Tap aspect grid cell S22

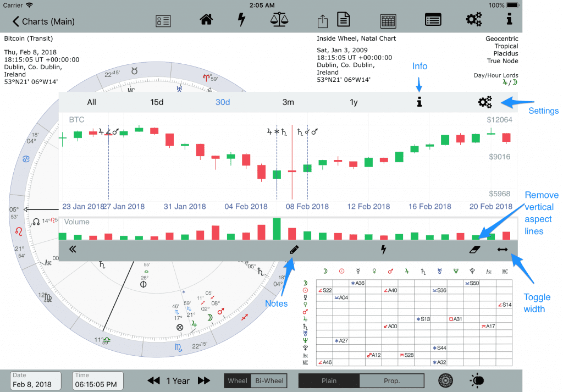pyautogui.click(x=324, y=290)
